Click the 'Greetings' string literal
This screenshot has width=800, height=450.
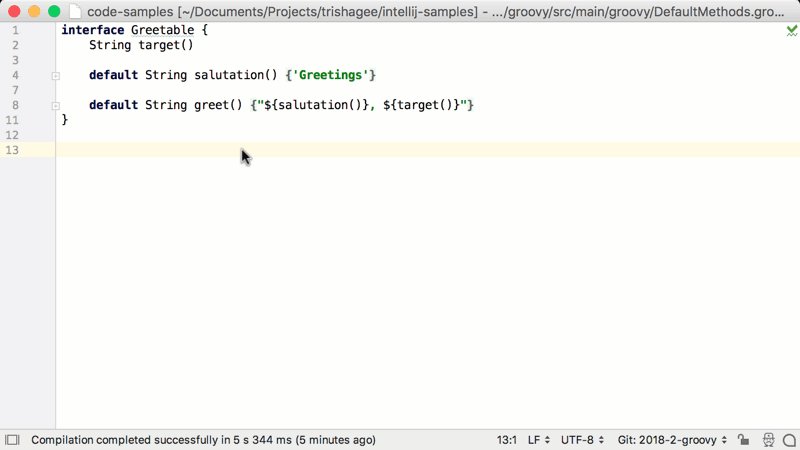330,75
